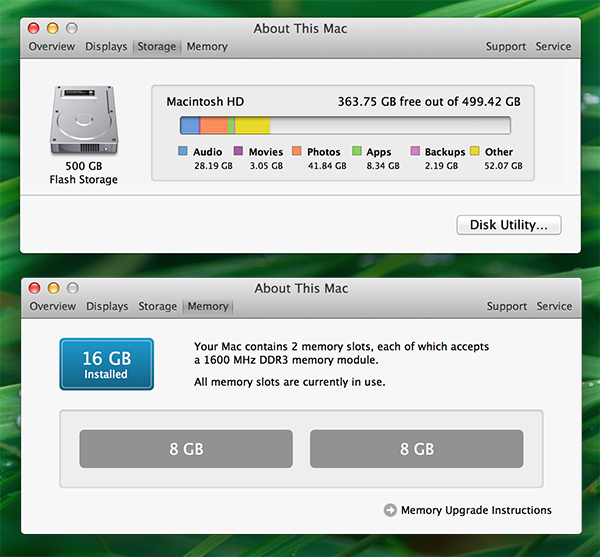Open Displays tab in the Memory window
The height and width of the screenshot is (557, 600).
click(107, 306)
